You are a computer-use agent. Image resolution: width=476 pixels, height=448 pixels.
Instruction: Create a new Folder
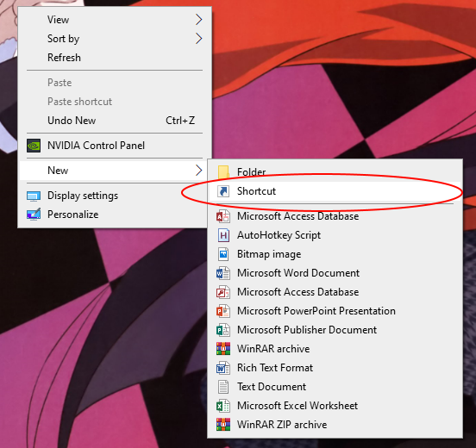tap(335, 172)
